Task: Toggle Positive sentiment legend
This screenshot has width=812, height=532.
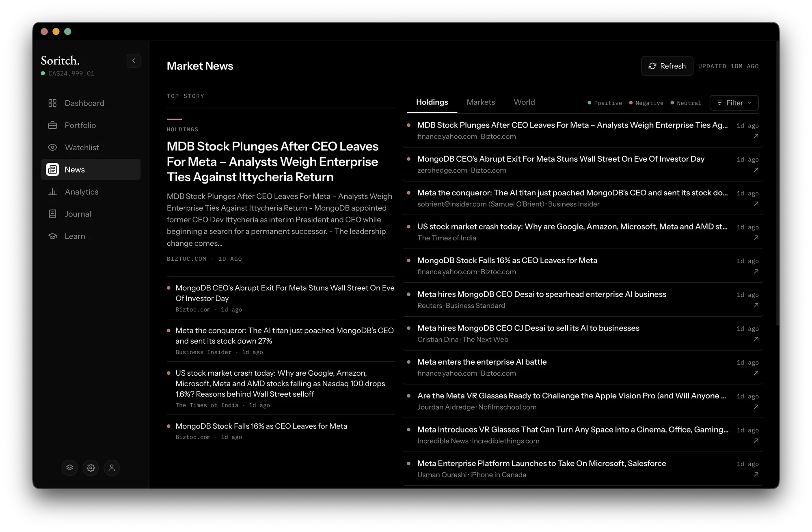Action: (x=605, y=103)
